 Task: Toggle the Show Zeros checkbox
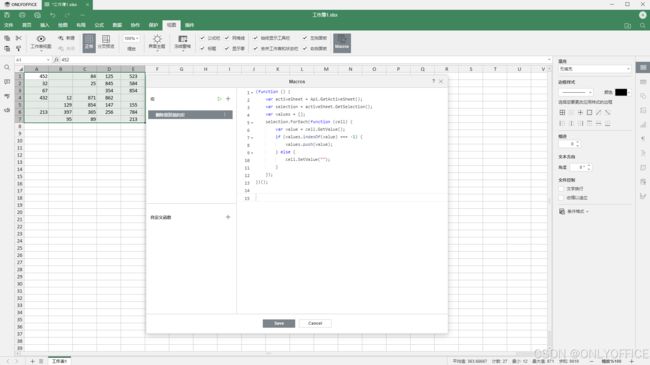tap(227, 49)
